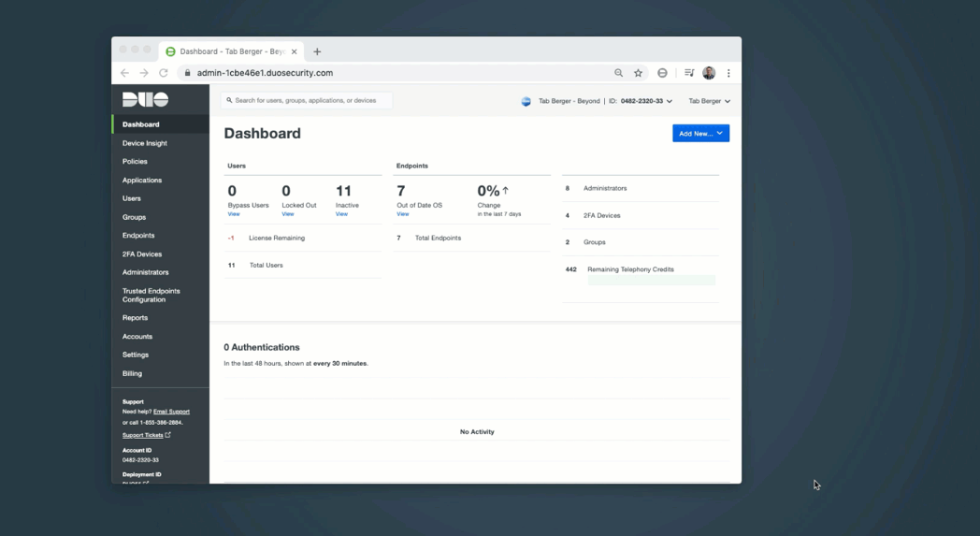Click the Account ID value in the sidebar
Viewport: 980px width, 536px height.
pyautogui.click(x=140, y=459)
